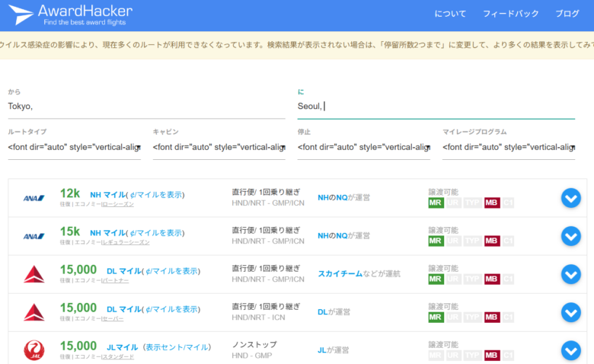
Task: Click the AwardHacker logo in the header
Action: coord(70,15)
